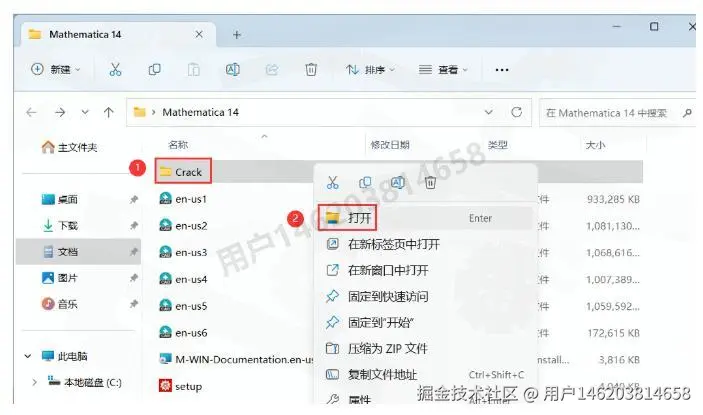
Task: Open the 新建 (New) dropdown button
Action: tap(56, 69)
